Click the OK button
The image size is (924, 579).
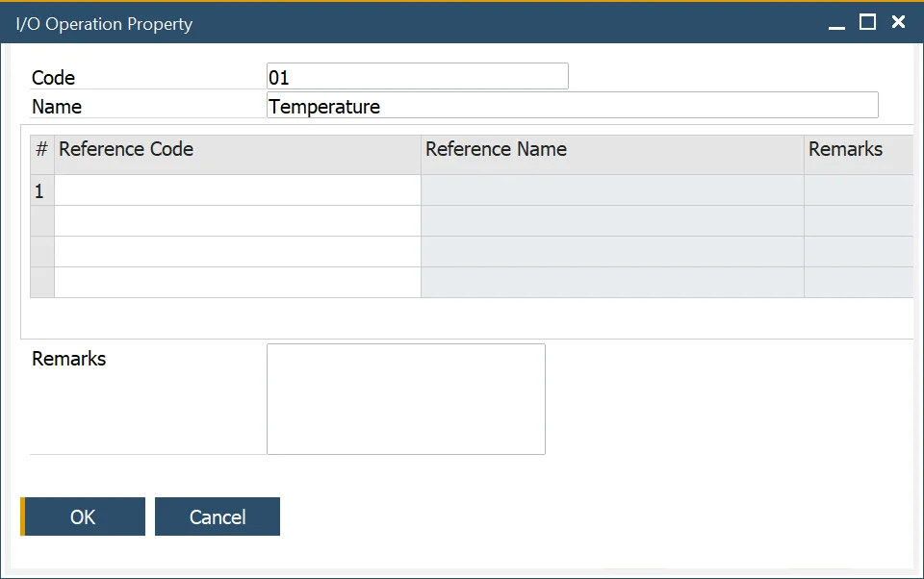pyautogui.click(x=84, y=516)
